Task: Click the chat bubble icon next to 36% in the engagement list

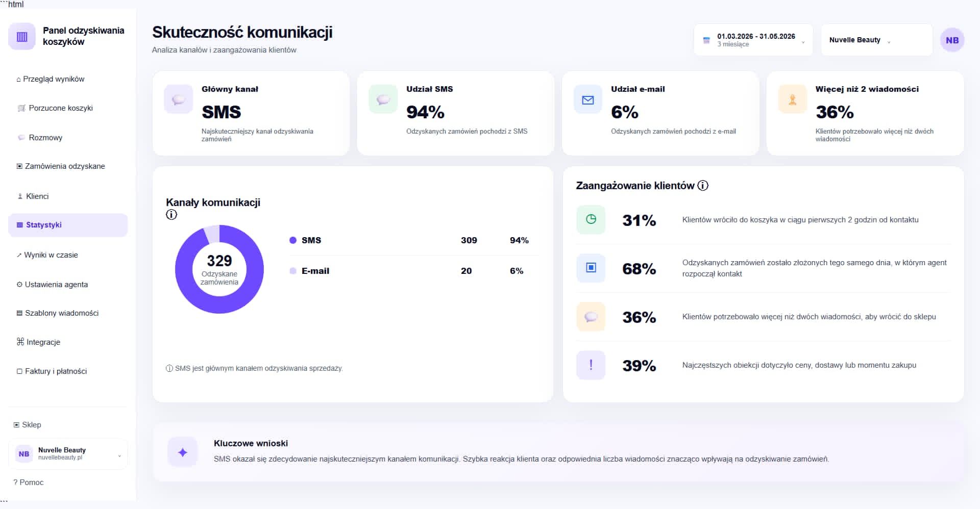Action: 591,317
